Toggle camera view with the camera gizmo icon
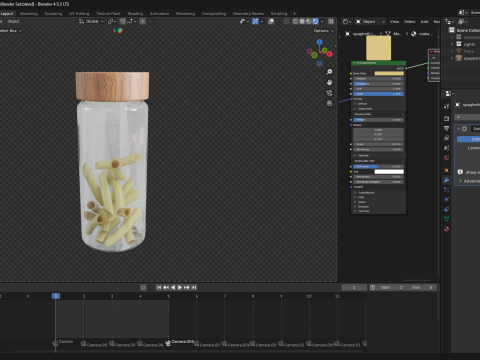This screenshot has width=480, height=360. 329,93
